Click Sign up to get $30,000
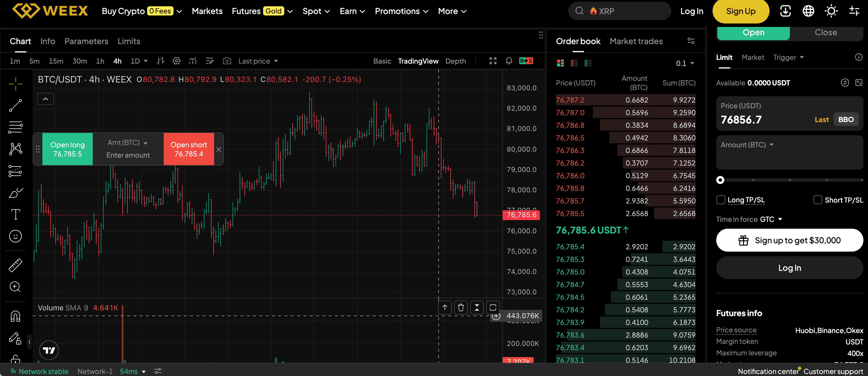868x376 pixels. click(790, 240)
